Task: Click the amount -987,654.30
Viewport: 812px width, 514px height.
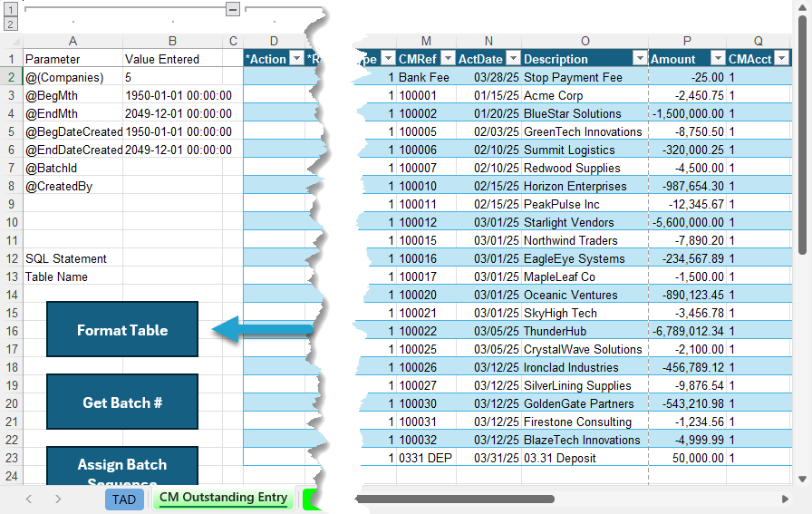Action: point(687,186)
